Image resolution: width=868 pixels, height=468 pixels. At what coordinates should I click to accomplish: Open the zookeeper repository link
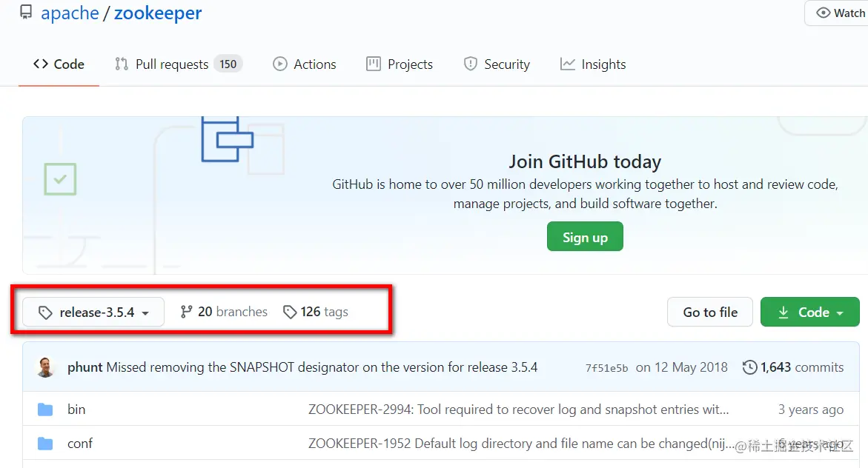pos(158,13)
